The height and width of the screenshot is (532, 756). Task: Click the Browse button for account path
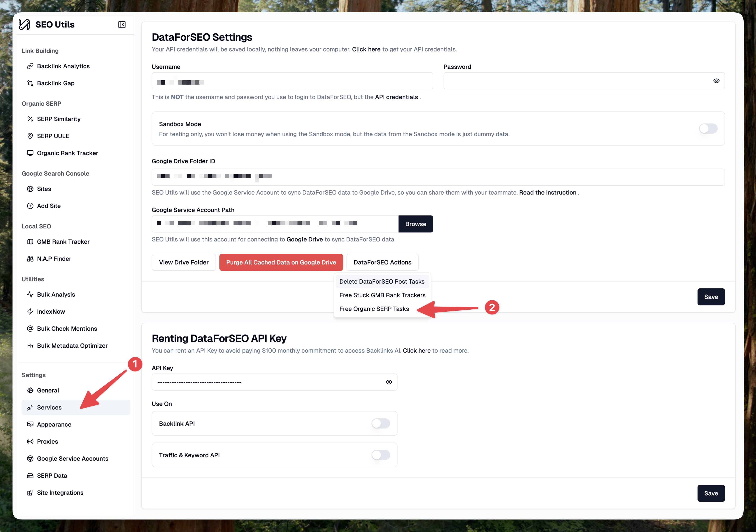(416, 224)
